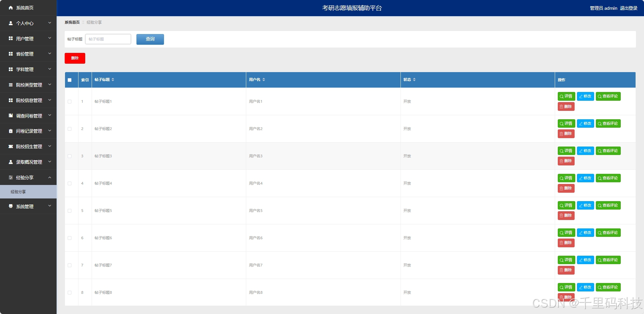Open the 院校招生管理 sidebar menu

coord(28,147)
